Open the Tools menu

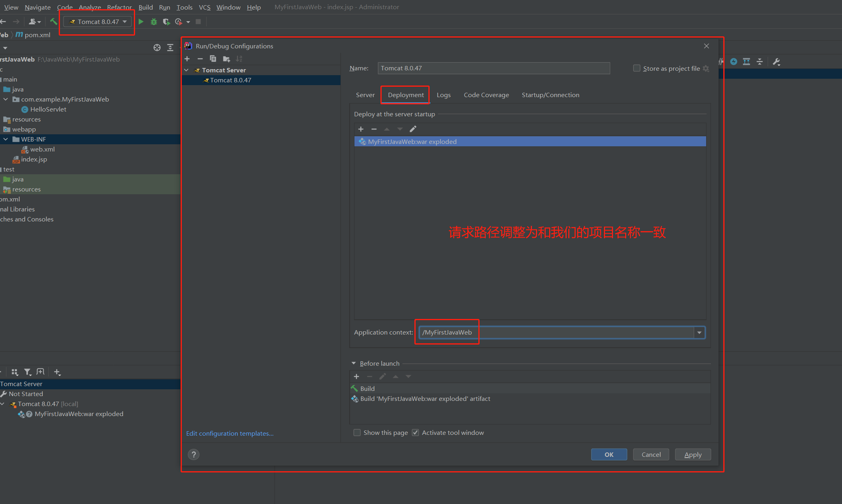pos(185,7)
